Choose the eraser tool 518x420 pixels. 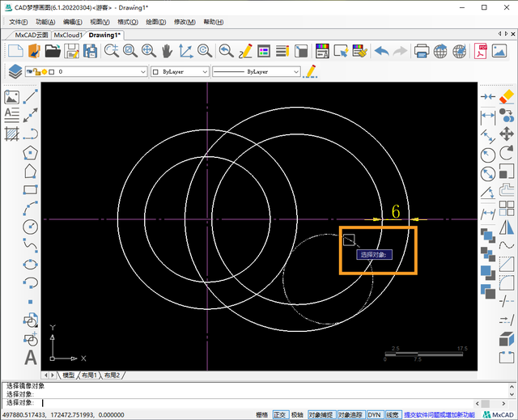tap(507, 96)
